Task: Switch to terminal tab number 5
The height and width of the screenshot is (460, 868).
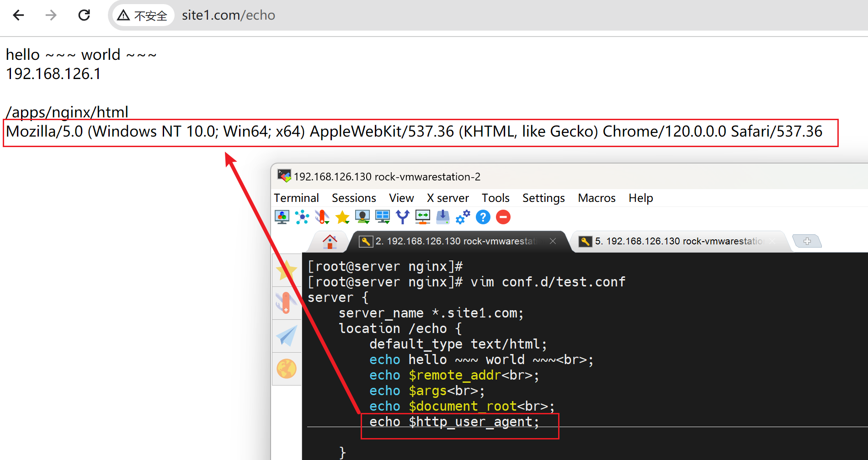Action: [676, 241]
